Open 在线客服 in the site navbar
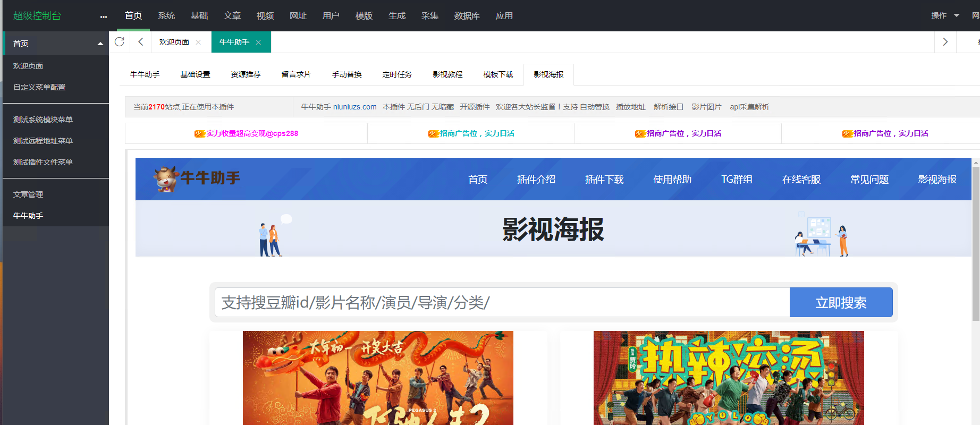The image size is (980, 425). point(801,180)
